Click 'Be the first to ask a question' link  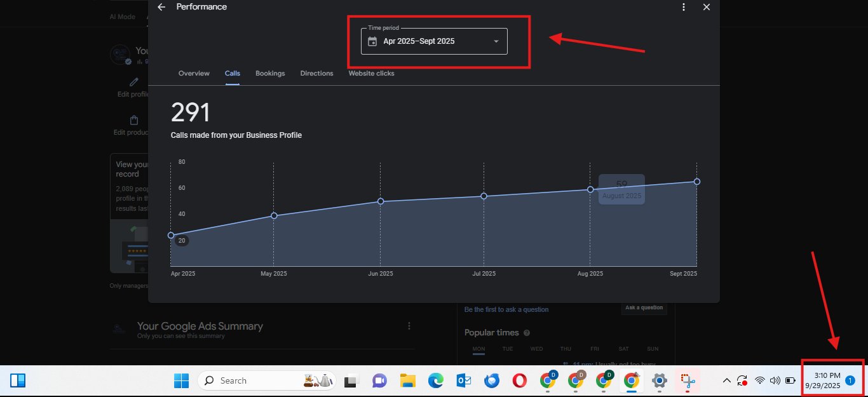(506, 309)
